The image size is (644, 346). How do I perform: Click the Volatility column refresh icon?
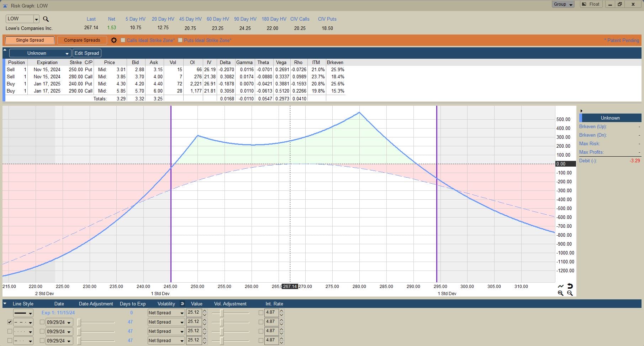[x=183, y=304]
